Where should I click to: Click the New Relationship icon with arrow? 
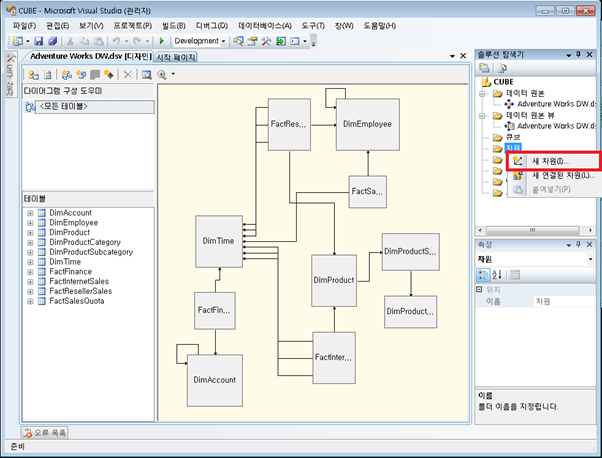coord(109,74)
